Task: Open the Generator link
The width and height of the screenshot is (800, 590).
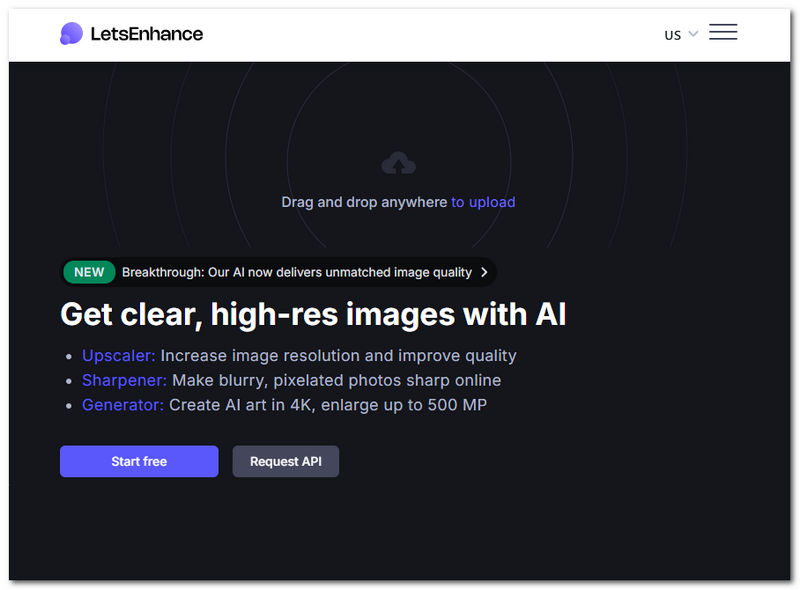Action: click(x=123, y=405)
